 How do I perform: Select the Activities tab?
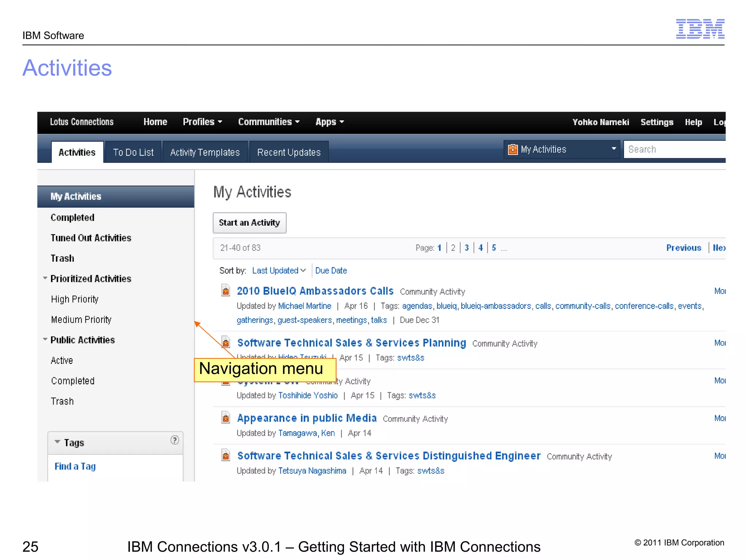coord(77,152)
